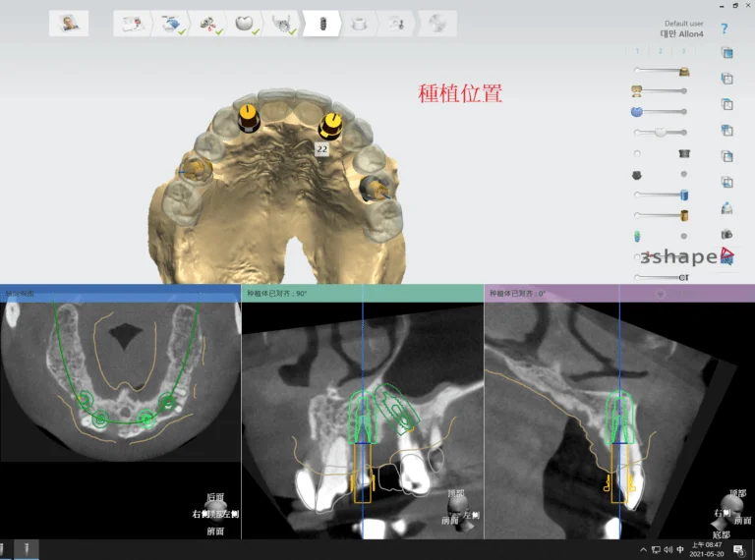Click the implant 22 label tag
Viewport: 755px width, 560px height.
pos(321,148)
